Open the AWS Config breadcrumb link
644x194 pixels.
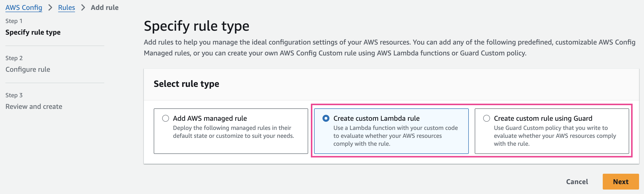24,7
